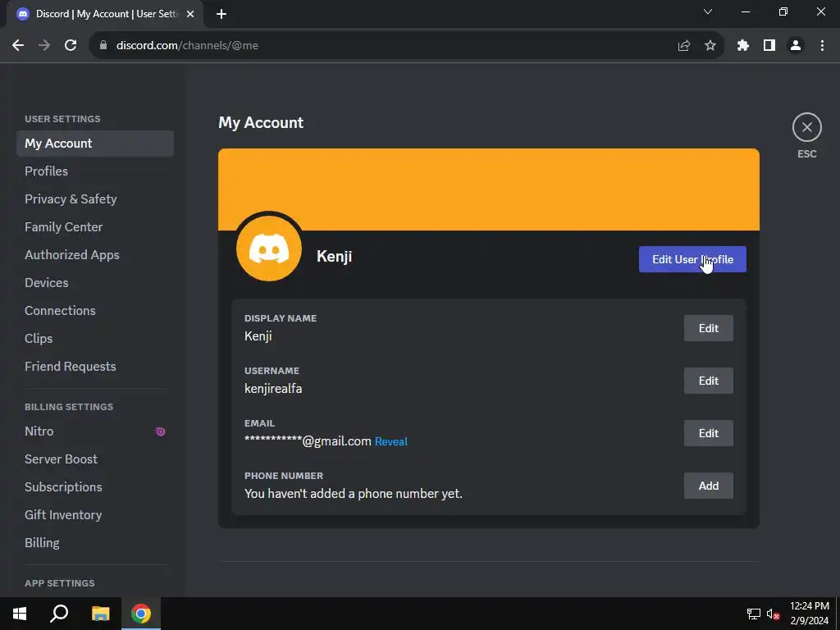Viewport: 840px width, 630px height.
Task: Reload the page with the refresh icon
Action: (71, 46)
